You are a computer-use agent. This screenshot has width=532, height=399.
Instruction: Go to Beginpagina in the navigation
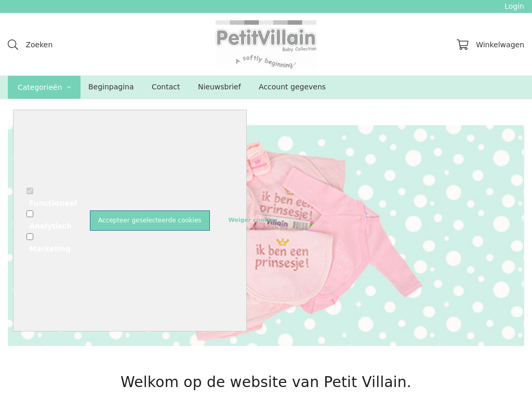pos(111,87)
